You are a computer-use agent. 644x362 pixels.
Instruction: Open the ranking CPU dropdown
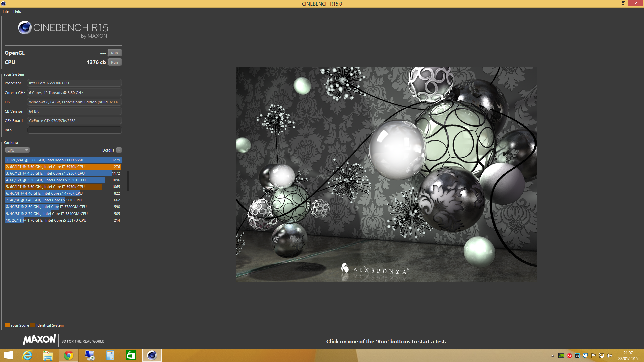(17, 150)
